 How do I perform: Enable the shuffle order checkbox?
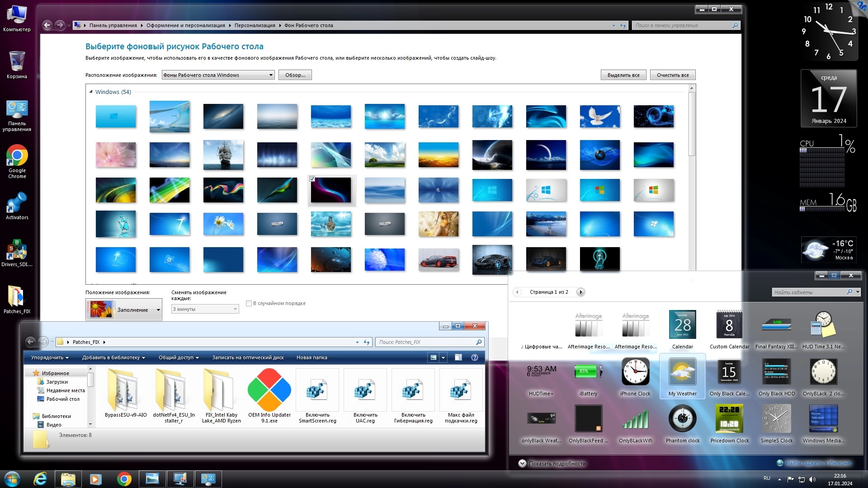tap(249, 303)
